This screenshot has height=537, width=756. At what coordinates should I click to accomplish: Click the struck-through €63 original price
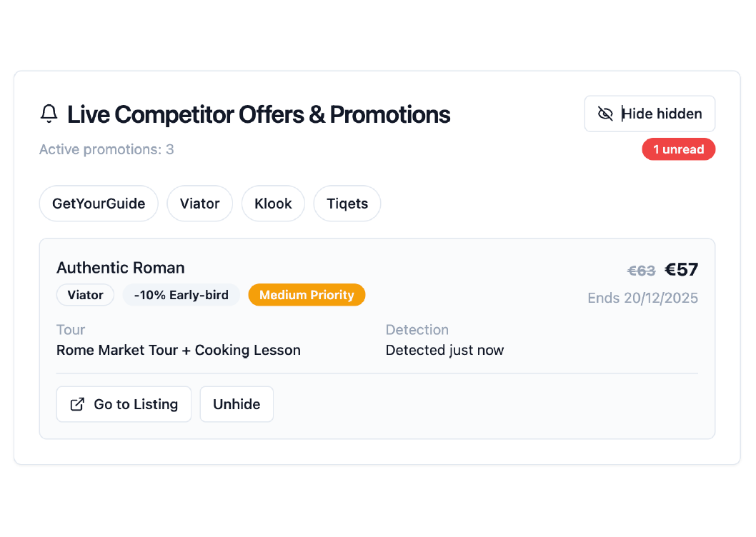641,271
